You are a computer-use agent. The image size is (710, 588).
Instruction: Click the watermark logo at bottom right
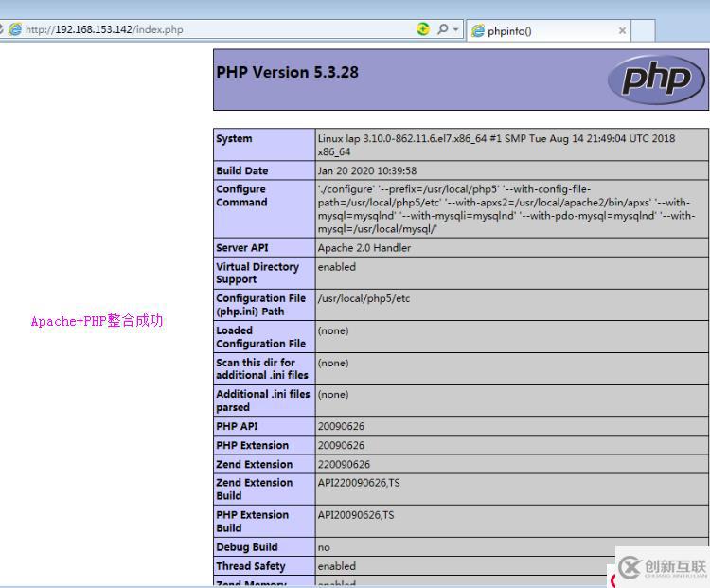[x=661, y=567]
